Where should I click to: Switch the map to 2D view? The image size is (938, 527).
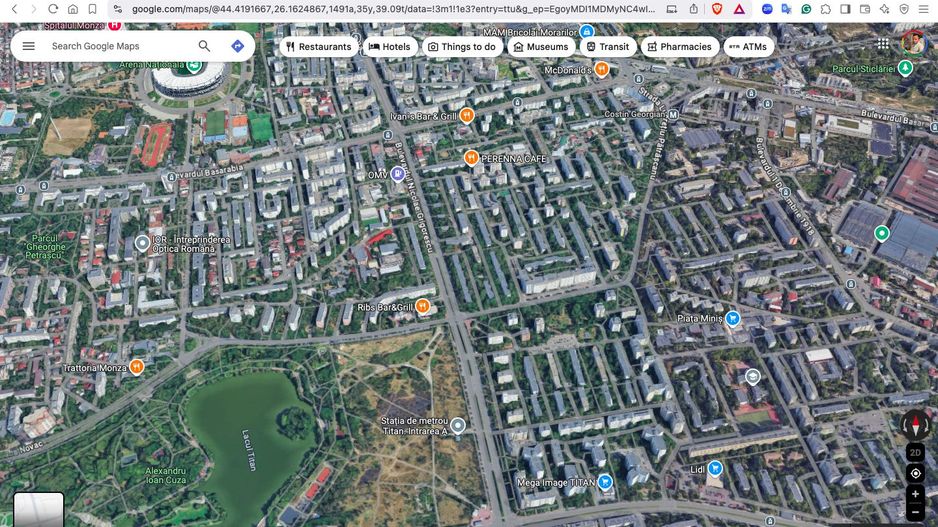tap(915, 453)
